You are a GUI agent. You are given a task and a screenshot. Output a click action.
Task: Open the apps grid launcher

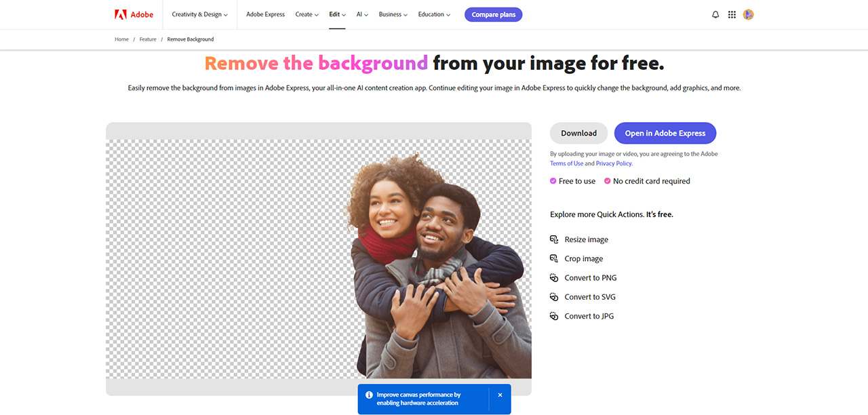[x=732, y=14]
